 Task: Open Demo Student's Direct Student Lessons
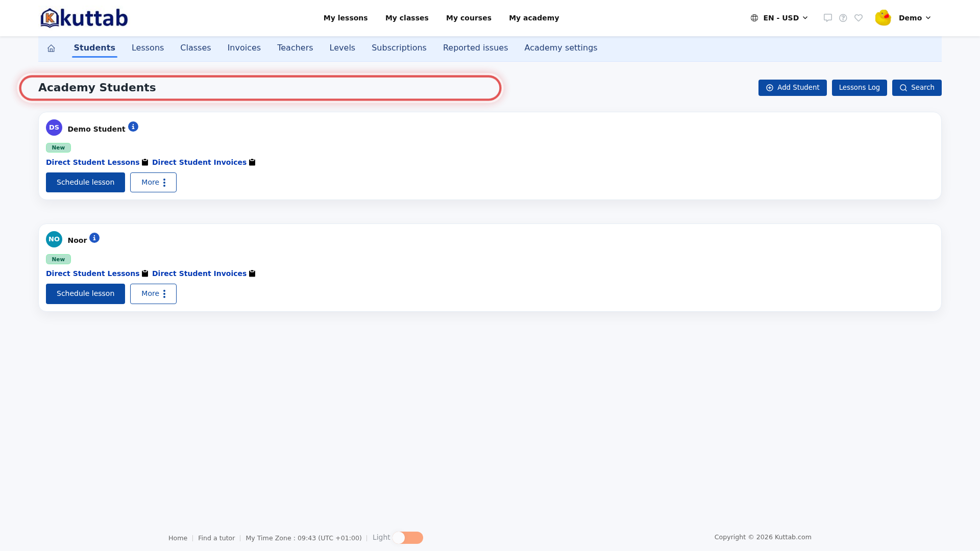click(92, 162)
